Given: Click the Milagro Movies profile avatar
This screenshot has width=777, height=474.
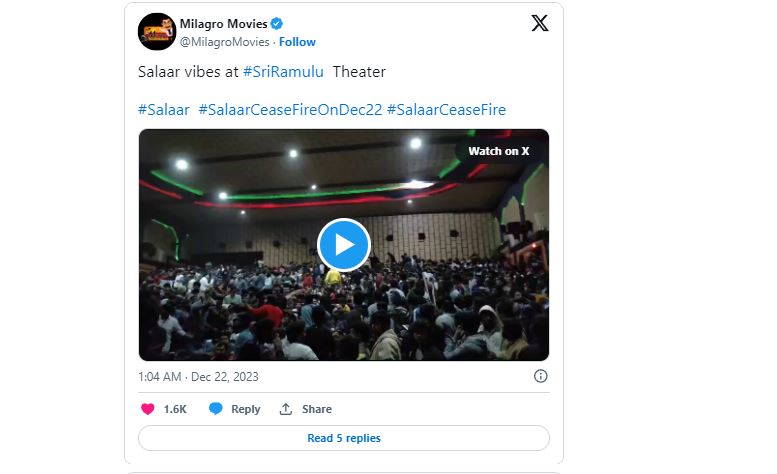Looking at the screenshot, I should click(155, 32).
